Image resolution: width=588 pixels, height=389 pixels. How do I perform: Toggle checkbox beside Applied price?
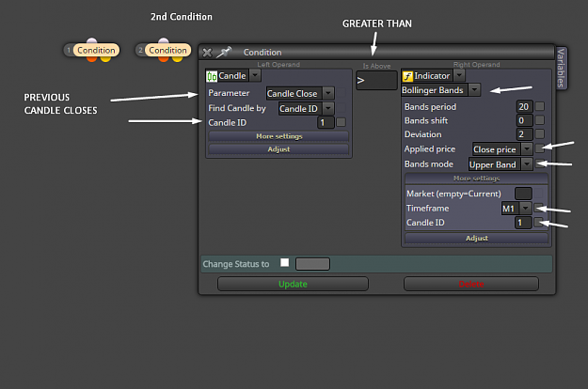(540, 148)
